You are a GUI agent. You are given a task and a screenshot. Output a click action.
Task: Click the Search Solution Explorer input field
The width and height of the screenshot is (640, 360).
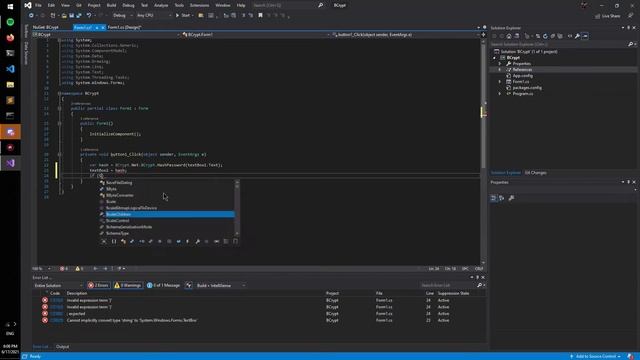(559, 44)
